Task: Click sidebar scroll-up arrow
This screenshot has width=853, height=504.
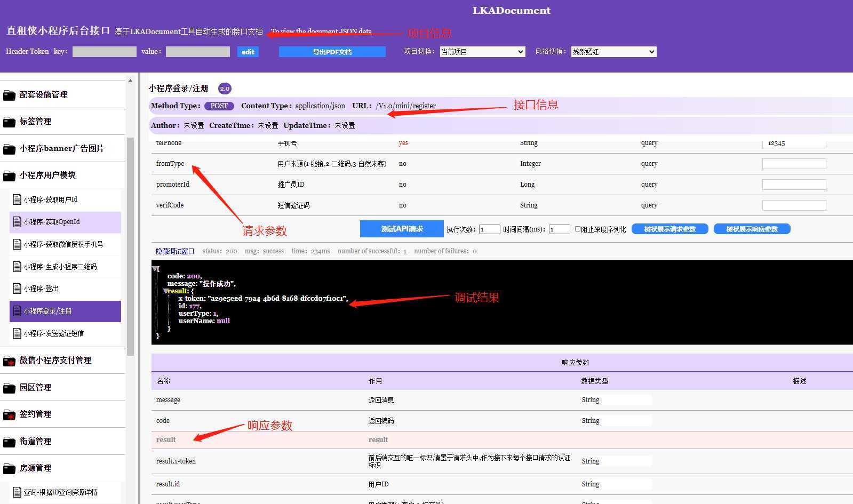Action: 130,81
